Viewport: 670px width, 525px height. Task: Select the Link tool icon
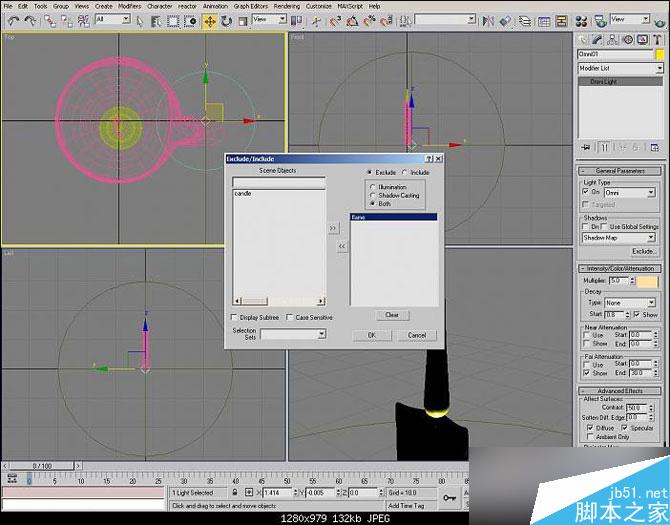coord(50,21)
